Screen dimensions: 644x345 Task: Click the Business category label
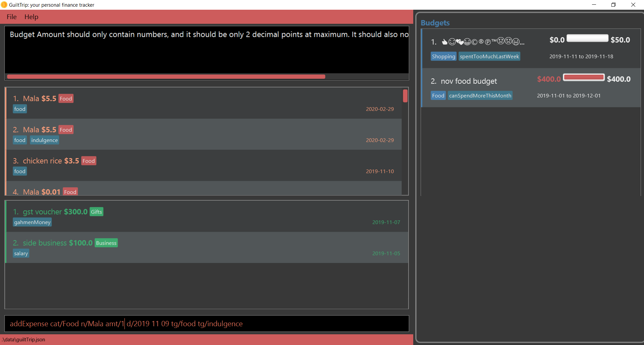tap(106, 243)
